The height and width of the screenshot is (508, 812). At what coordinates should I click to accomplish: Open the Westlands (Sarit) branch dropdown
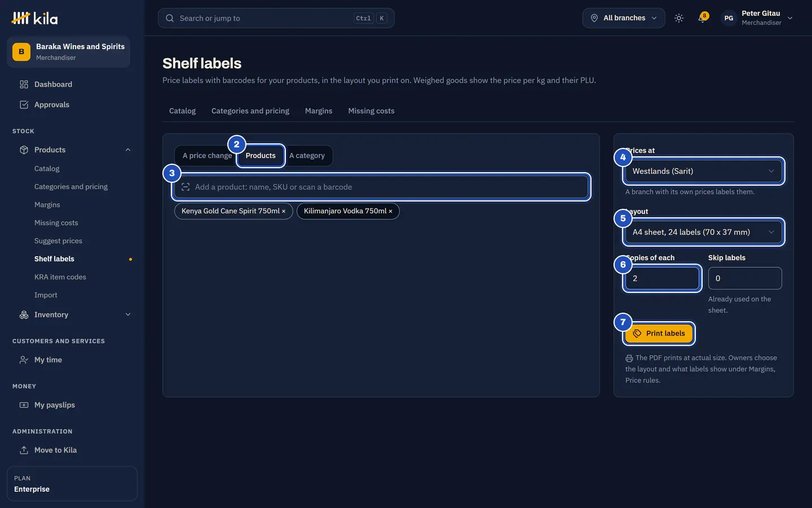(x=704, y=171)
